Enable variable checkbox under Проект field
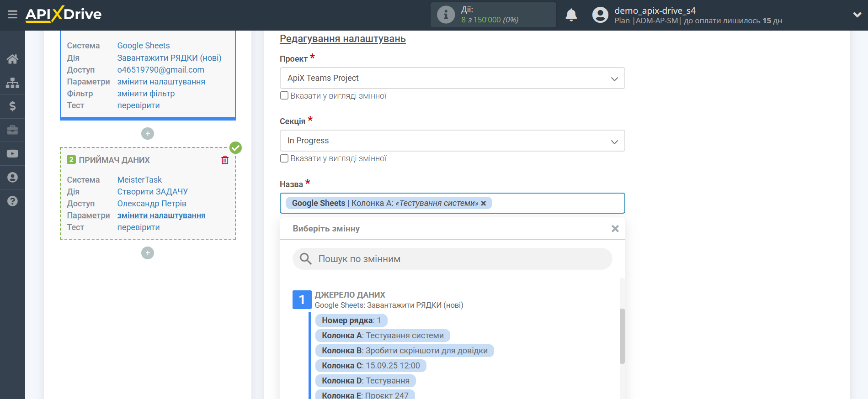868x399 pixels. 284,96
